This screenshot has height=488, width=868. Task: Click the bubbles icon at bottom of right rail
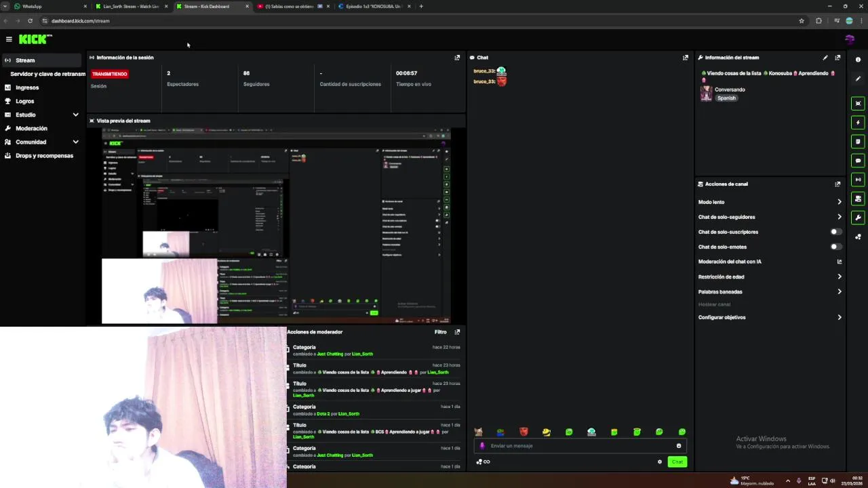(x=858, y=237)
